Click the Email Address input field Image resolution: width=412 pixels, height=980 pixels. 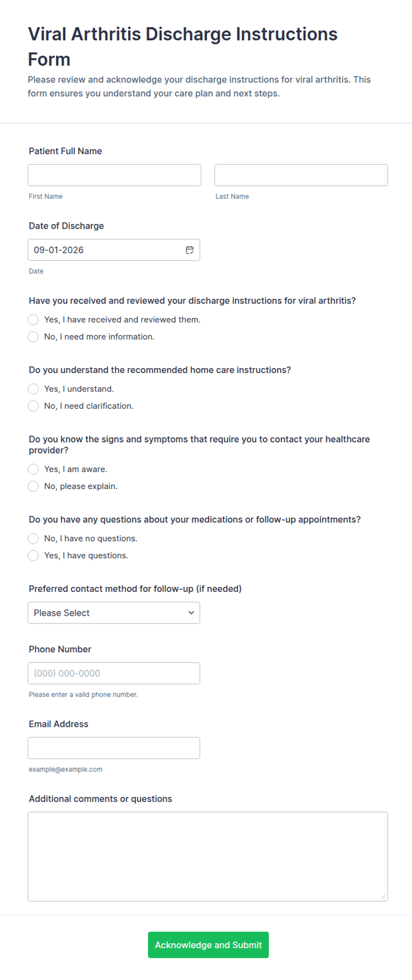[x=114, y=748]
